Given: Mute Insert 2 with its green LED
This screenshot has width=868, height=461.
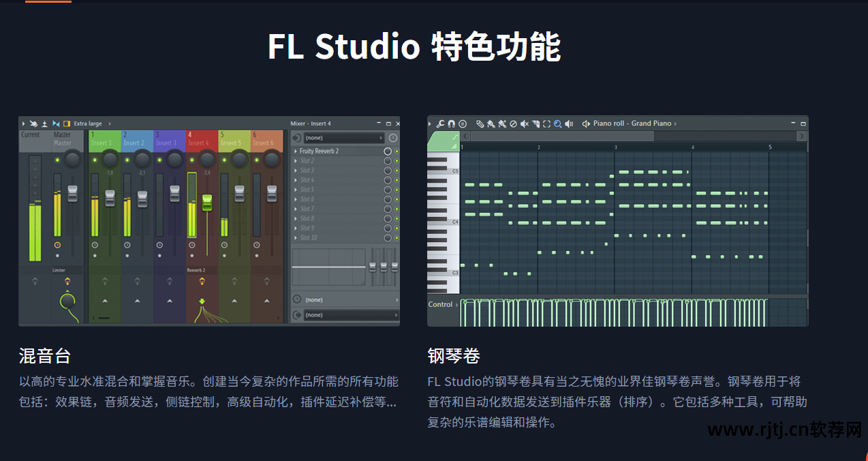Looking at the screenshot, I should pos(127,160).
